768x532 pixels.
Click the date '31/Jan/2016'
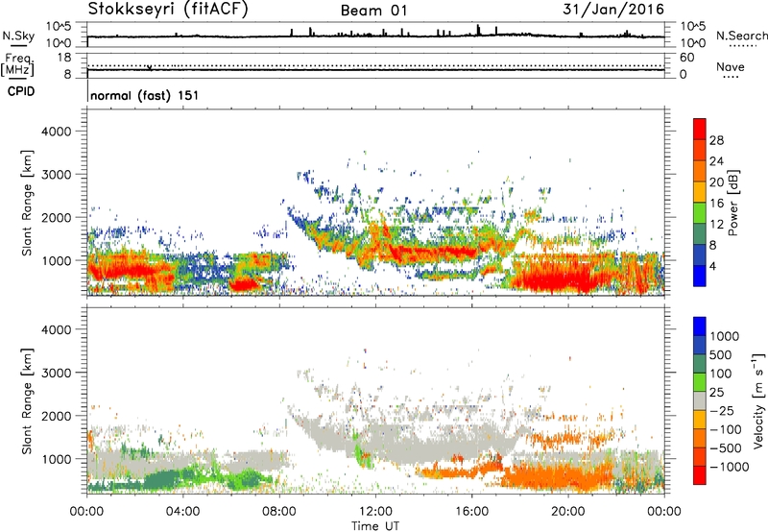pyautogui.click(x=613, y=10)
